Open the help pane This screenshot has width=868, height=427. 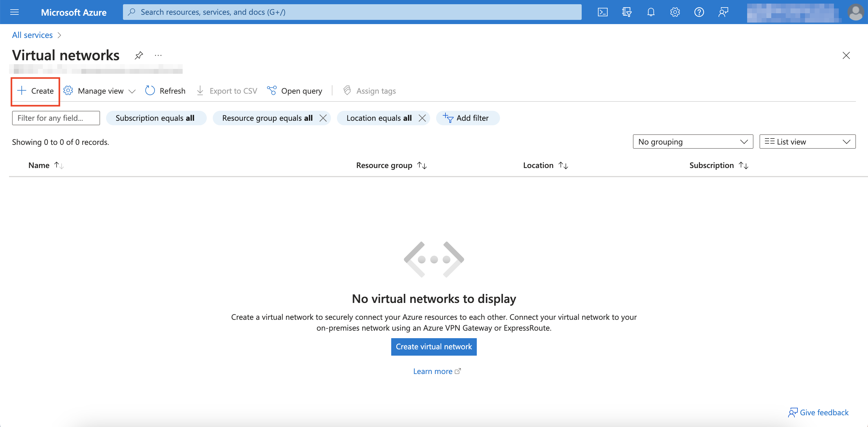coord(699,12)
